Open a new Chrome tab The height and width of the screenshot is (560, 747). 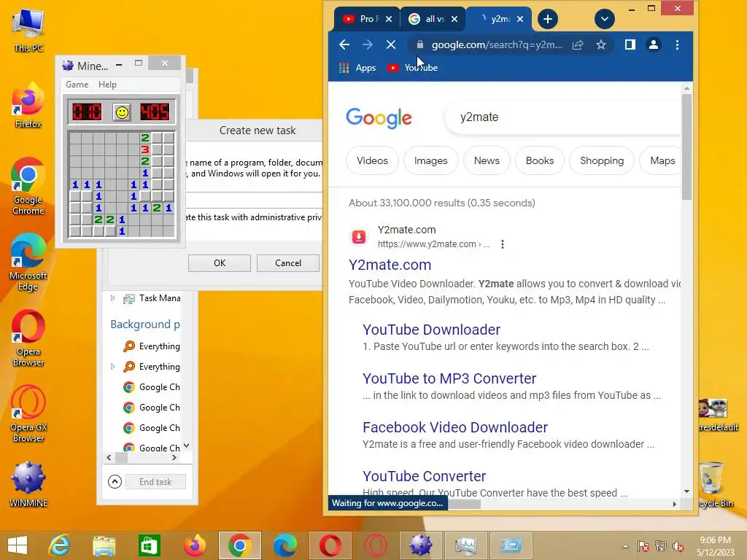[x=548, y=19]
